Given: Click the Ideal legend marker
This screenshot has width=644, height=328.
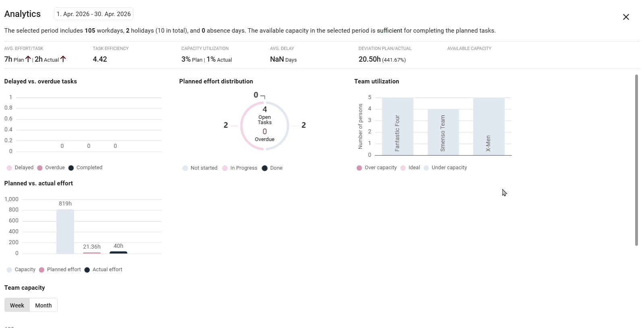Looking at the screenshot, I should 403,168.
